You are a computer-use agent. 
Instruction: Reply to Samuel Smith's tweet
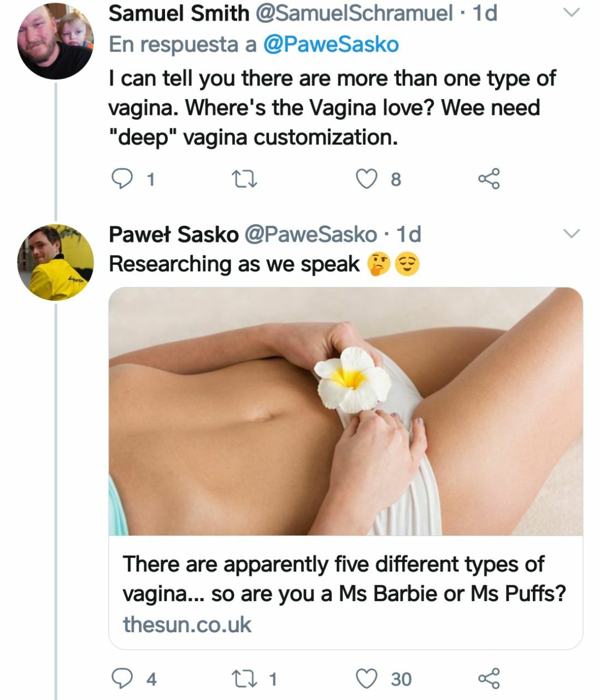click(122, 179)
